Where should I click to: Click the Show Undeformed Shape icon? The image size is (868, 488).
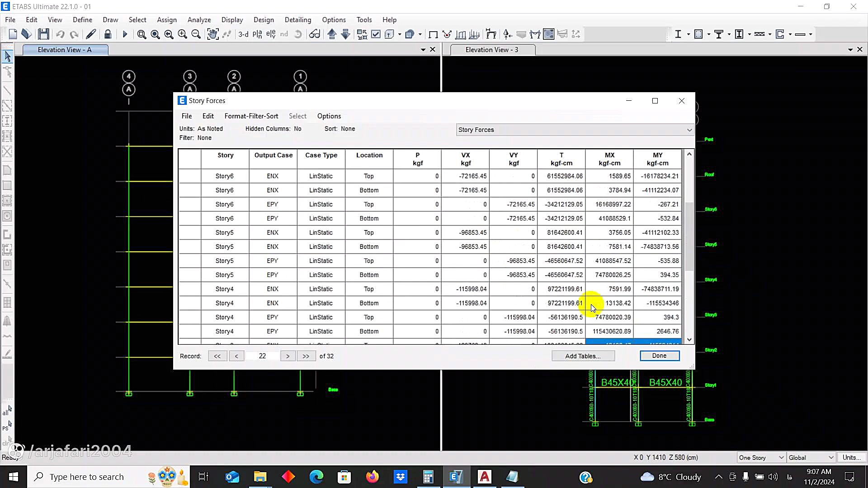click(433, 34)
